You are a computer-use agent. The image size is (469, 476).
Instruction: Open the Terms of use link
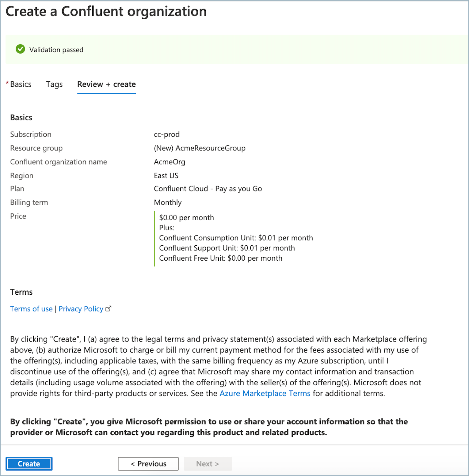31,308
